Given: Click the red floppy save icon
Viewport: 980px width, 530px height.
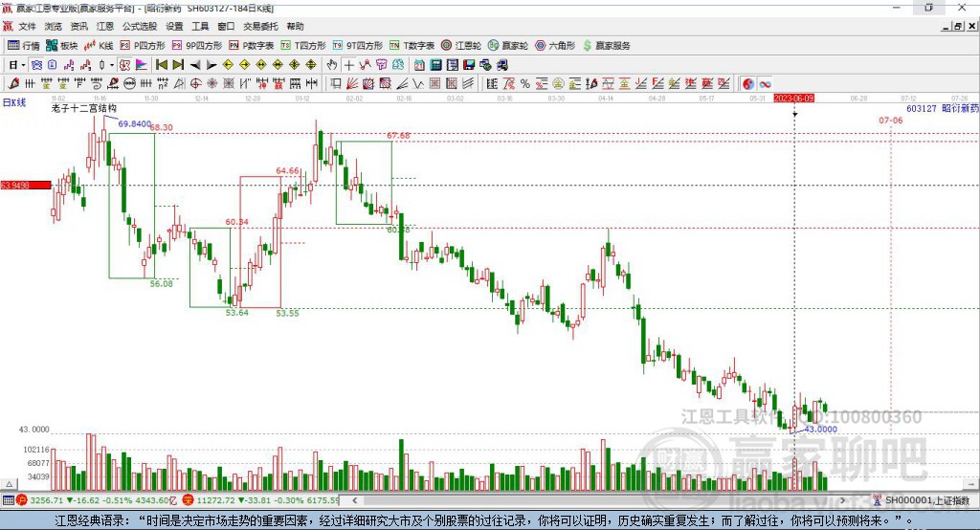Looking at the screenshot, I should [469, 65].
